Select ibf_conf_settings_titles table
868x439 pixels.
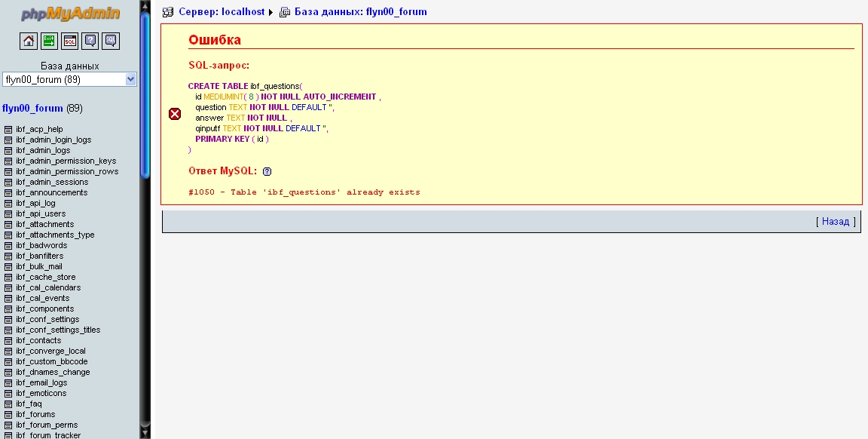click(x=58, y=330)
